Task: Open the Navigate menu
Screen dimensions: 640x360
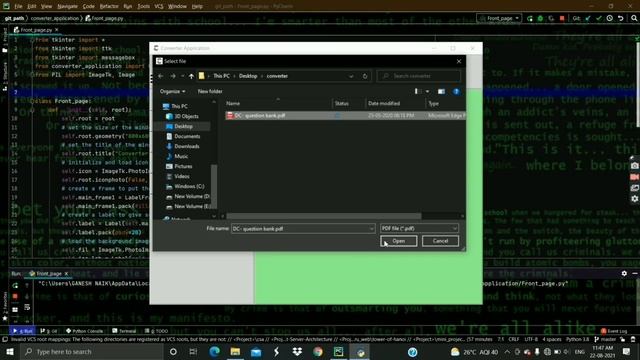Action: (x=67, y=6)
